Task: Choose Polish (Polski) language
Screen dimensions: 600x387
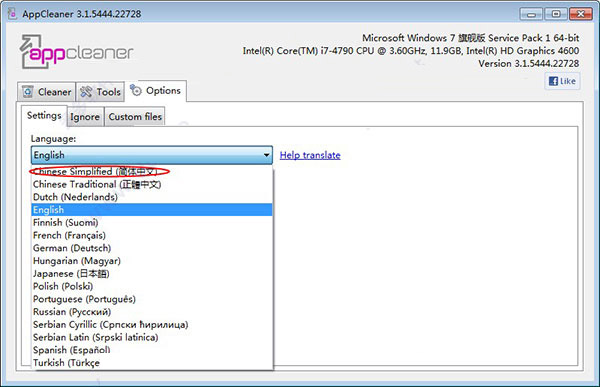Action: 152,286
